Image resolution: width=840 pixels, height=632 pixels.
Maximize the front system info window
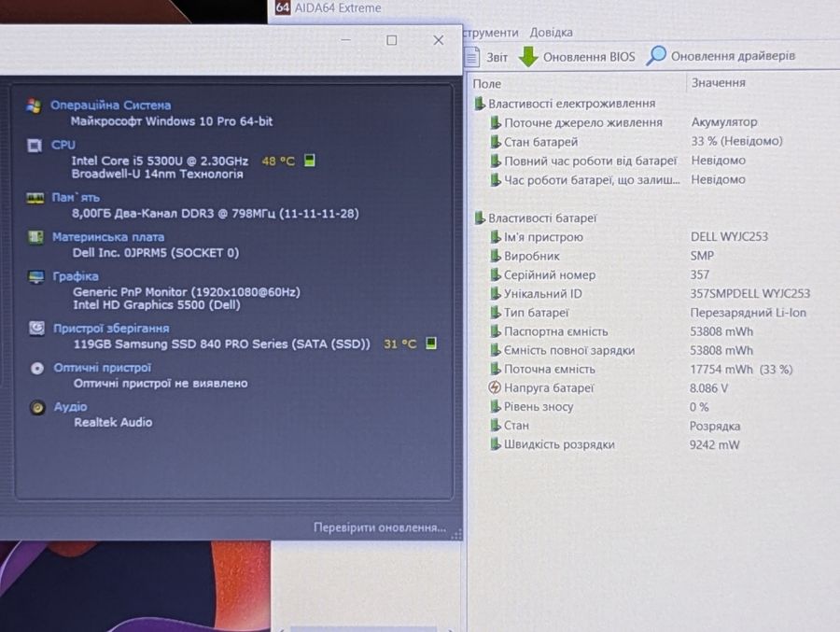tap(392, 40)
